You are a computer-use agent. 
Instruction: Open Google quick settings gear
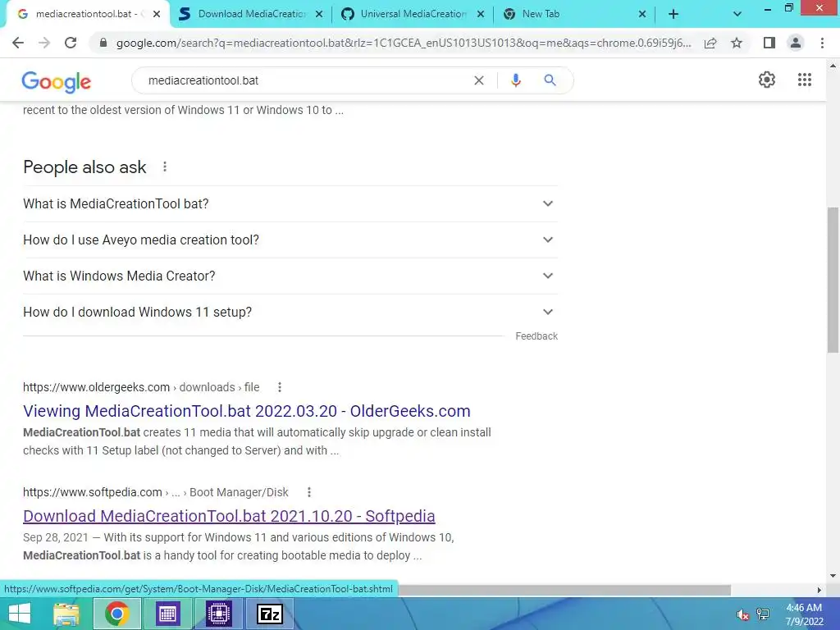[767, 80]
